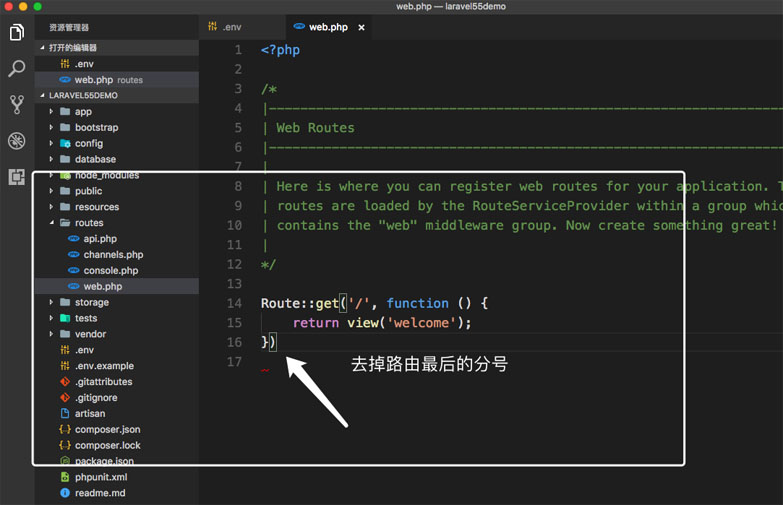Click the composer.json braces icon
Image resolution: width=783 pixels, height=505 pixels.
pos(65,430)
